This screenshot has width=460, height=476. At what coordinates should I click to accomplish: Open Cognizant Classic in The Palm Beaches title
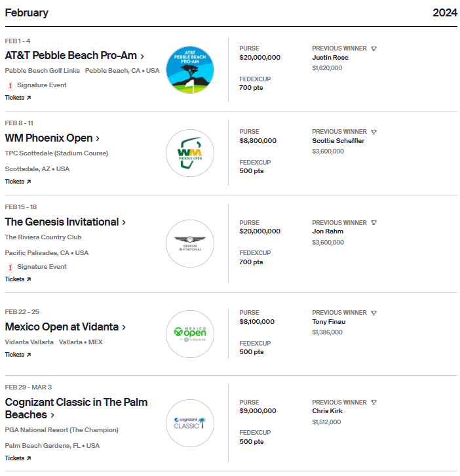click(x=76, y=408)
